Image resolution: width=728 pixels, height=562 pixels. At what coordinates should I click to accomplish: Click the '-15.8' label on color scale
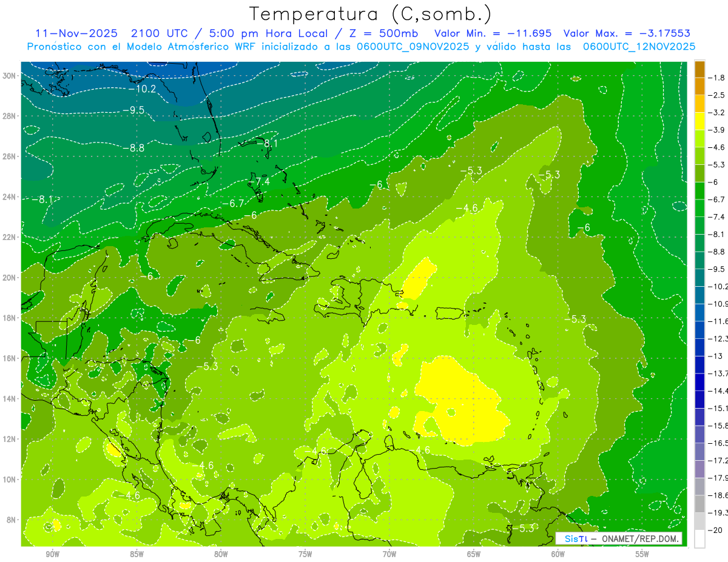coord(719,426)
